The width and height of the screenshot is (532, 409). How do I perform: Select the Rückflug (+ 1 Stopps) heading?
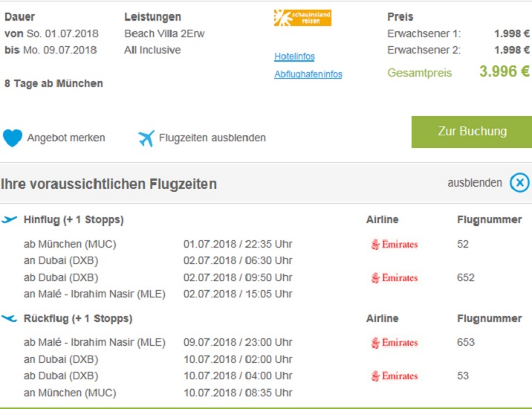click(x=78, y=318)
